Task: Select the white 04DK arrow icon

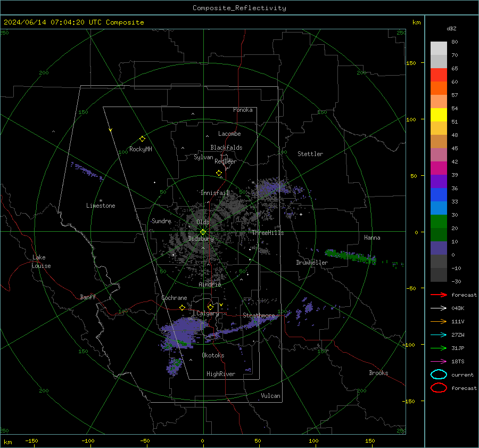Action: 439,308
